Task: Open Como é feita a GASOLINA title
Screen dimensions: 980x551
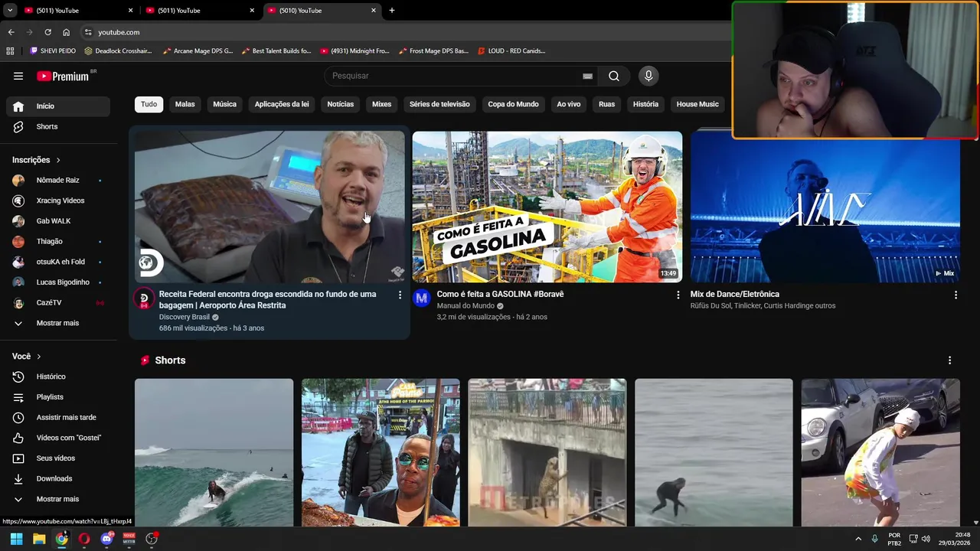Action: click(500, 294)
